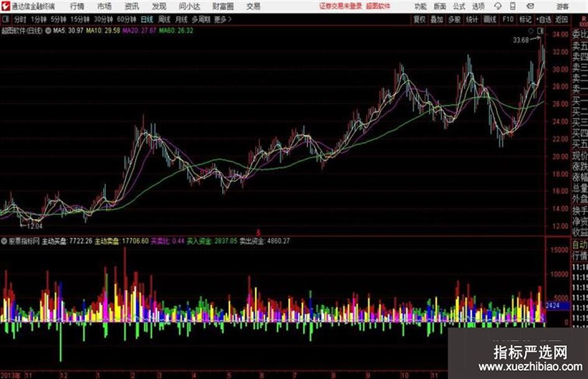Click the 多股 button
This screenshot has width=588, height=379.
[454, 19]
